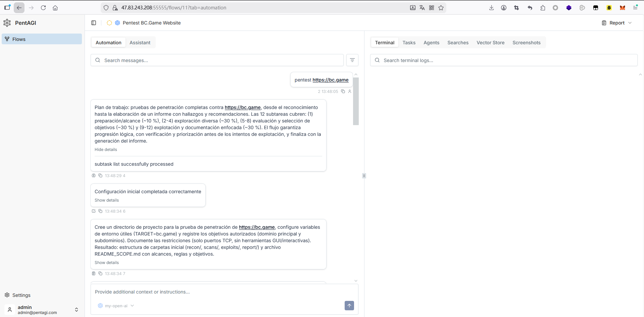This screenshot has height=317, width=644.
Task: Hide details of the work plan message
Action: 106,150
